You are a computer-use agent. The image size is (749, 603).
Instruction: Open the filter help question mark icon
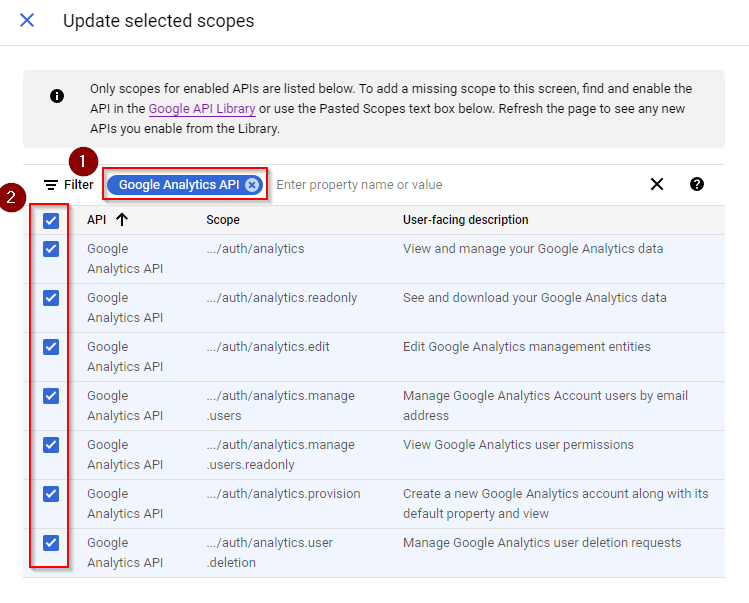697,184
